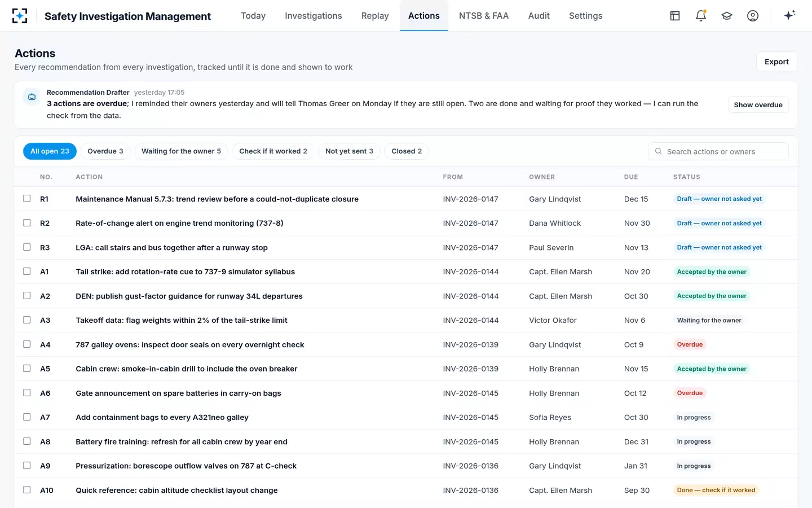Show the Closed 2 actions
The image size is (812, 508).
point(407,151)
